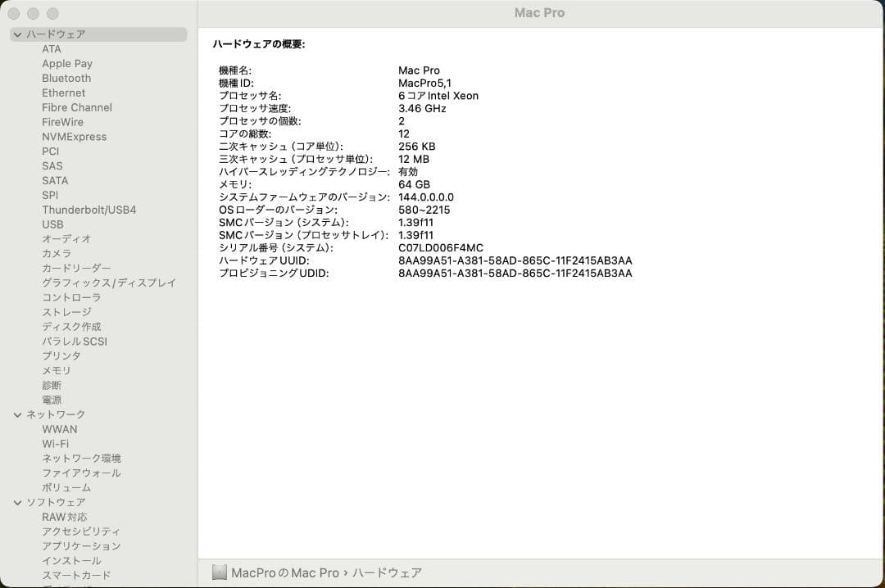Select ファイアウォール in the sidebar
The width and height of the screenshot is (885, 588).
81,473
